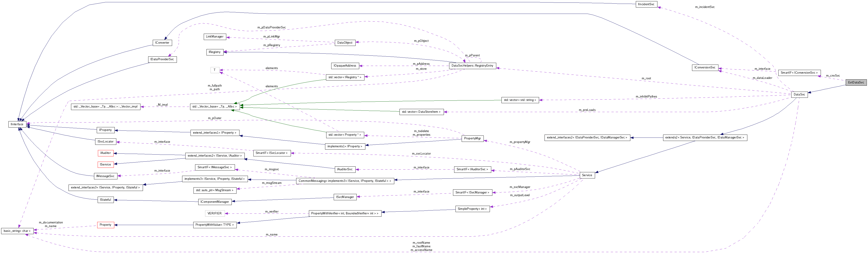The height and width of the screenshot is (253, 868).
Task: Select the LinkManager node
Action: pyautogui.click(x=215, y=37)
